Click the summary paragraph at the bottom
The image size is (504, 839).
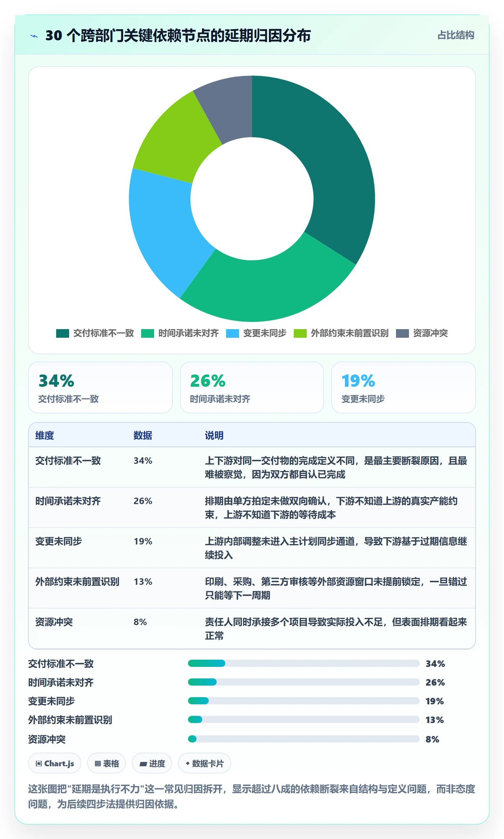pyautogui.click(x=252, y=797)
